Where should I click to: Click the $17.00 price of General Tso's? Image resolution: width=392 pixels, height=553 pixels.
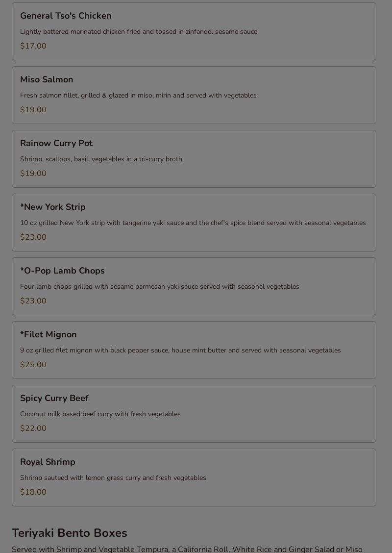(x=33, y=46)
